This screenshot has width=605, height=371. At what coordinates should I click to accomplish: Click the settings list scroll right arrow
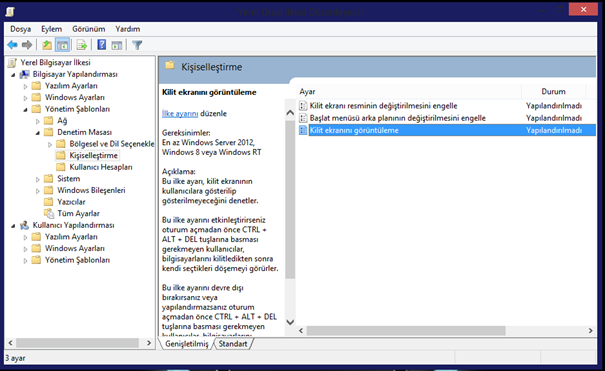pyautogui.click(x=590, y=331)
